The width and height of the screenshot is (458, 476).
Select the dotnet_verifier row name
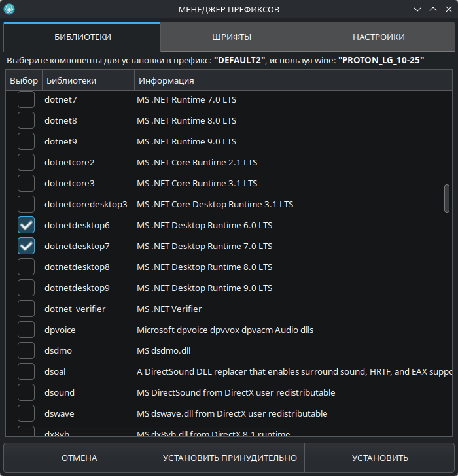[x=75, y=309]
